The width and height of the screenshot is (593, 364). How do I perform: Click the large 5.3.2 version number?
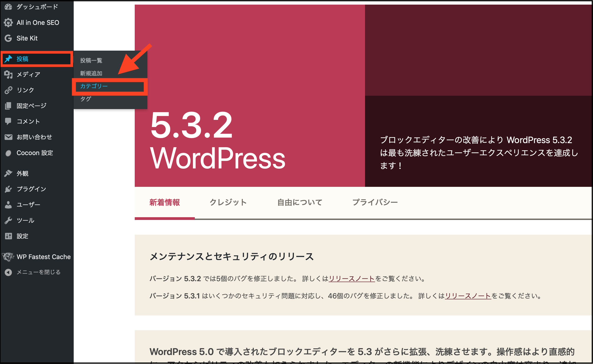pyautogui.click(x=191, y=125)
